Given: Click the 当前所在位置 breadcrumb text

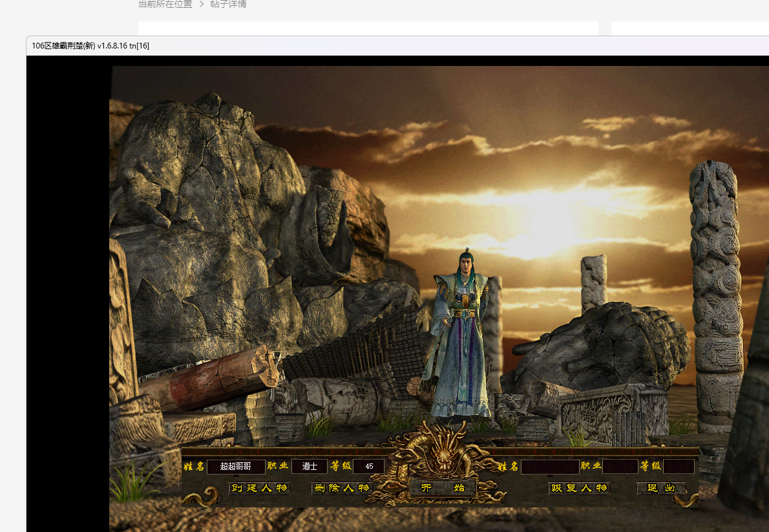Looking at the screenshot, I should 165,5.
